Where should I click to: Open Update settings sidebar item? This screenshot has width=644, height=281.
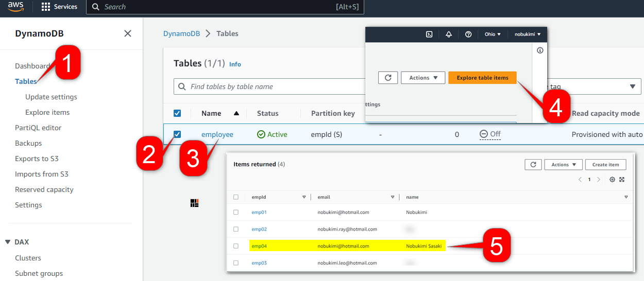coord(51,97)
